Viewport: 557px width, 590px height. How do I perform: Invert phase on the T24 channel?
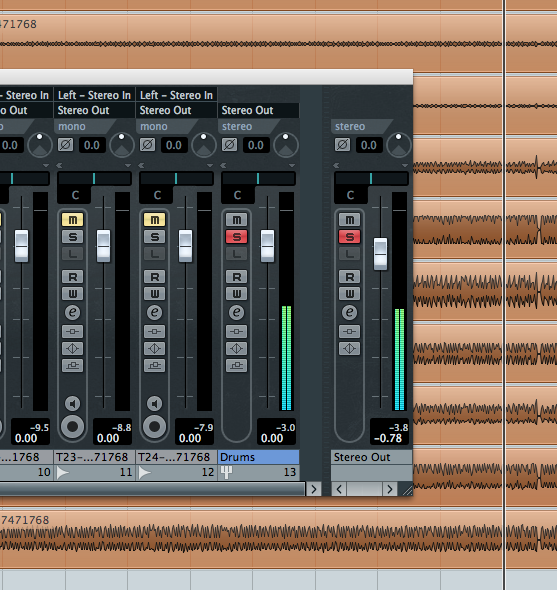148,145
